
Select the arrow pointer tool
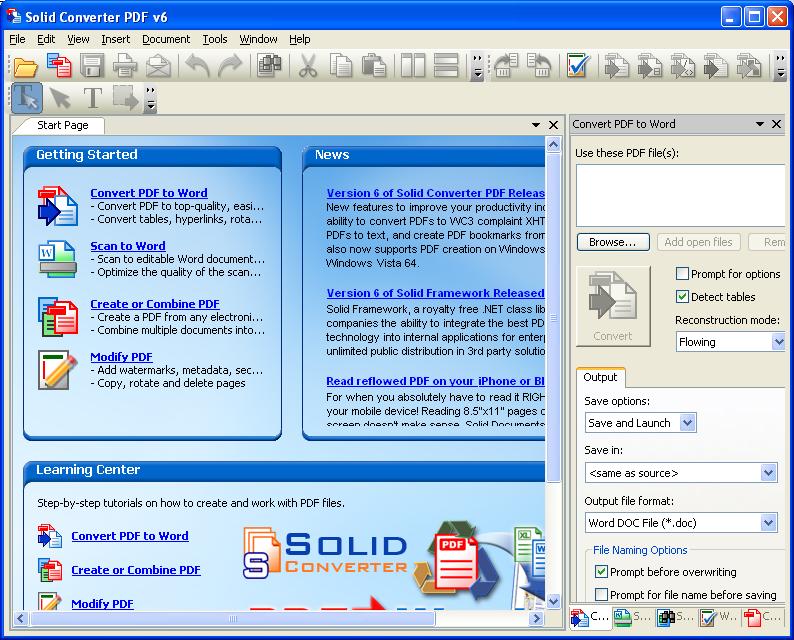coord(60,98)
